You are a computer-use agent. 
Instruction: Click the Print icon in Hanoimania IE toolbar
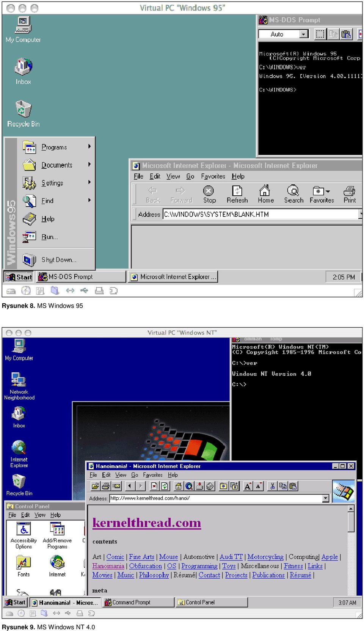pyautogui.click(x=106, y=486)
